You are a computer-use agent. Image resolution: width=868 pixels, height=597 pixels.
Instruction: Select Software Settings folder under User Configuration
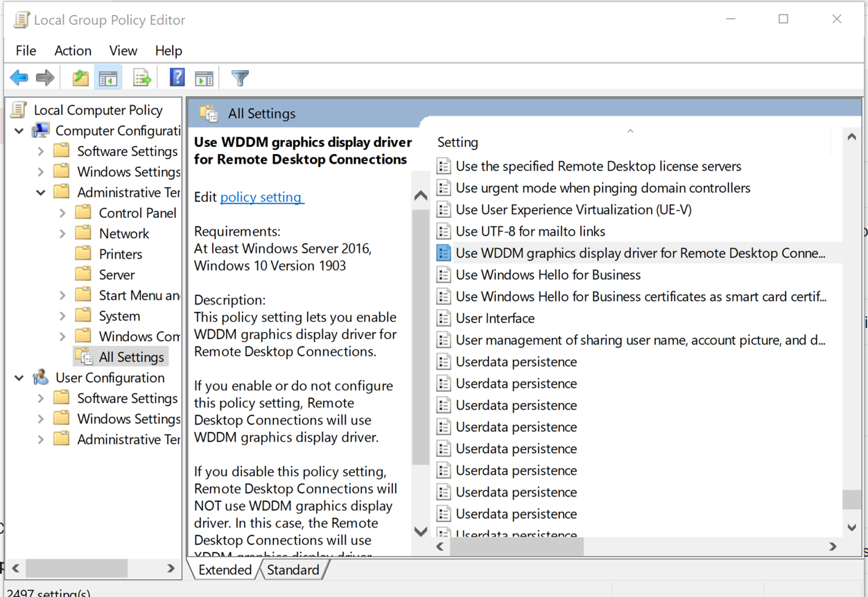[x=128, y=398]
